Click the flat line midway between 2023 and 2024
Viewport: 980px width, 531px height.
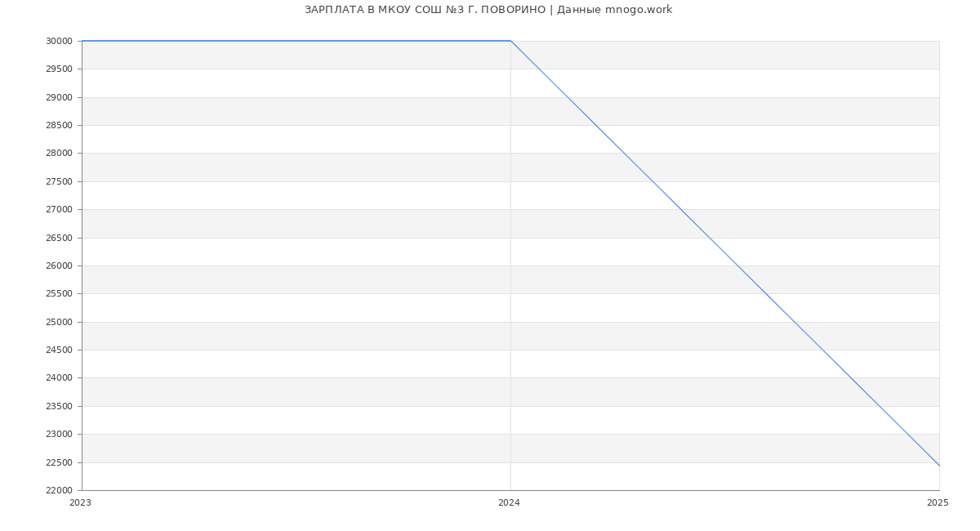coord(296,41)
